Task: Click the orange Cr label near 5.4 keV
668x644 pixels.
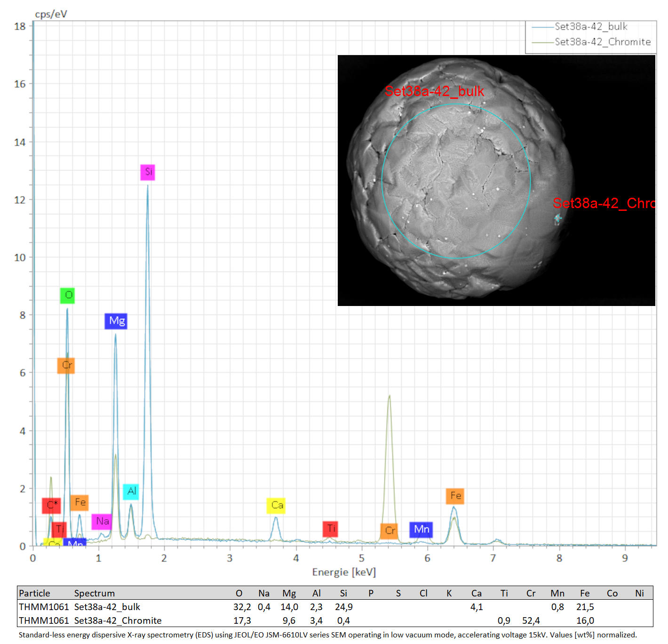Action: click(389, 531)
